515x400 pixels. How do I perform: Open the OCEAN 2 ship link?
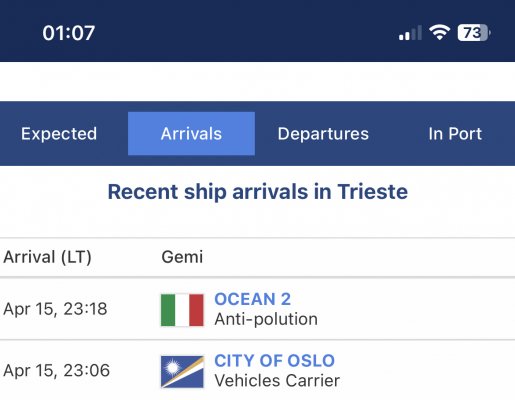[252, 299]
